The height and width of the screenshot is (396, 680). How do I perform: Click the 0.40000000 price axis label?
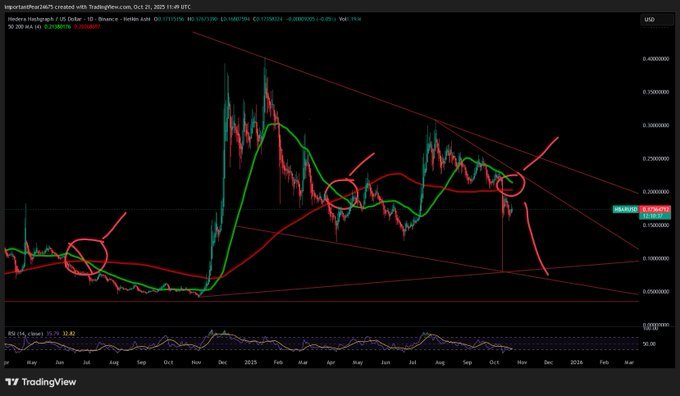click(655, 59)
